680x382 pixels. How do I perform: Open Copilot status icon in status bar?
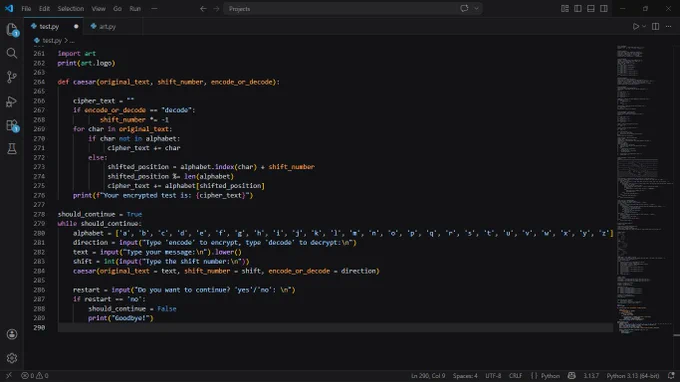[572, 375]
